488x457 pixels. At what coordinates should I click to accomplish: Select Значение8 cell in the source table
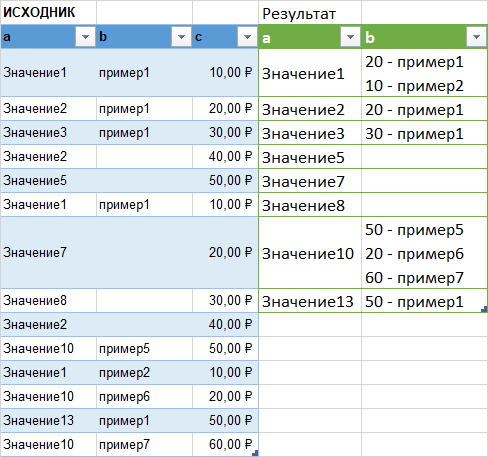(x=48, y=301)
